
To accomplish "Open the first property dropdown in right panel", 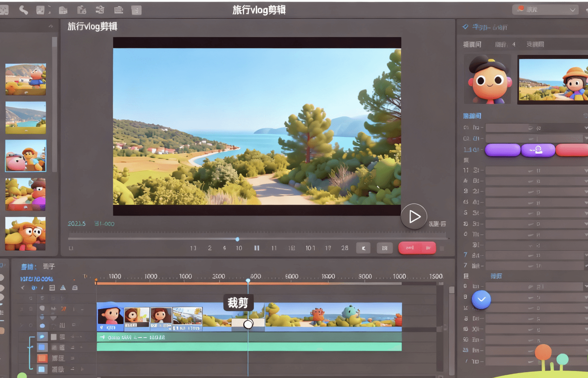I will (x=536, y=128).
